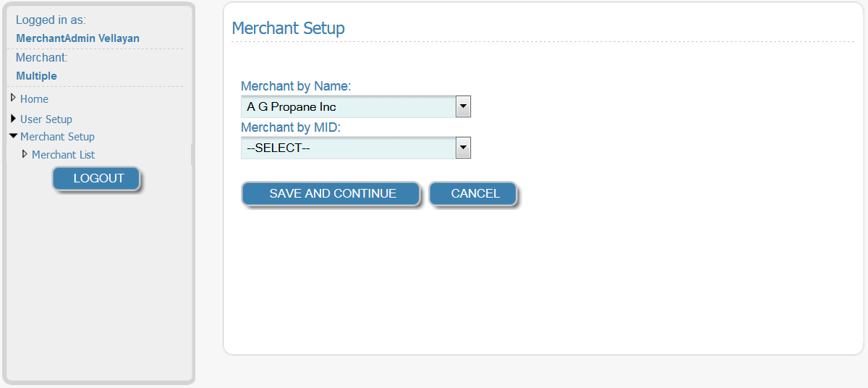This screenshot has height=388, width=868.
Task: Click the Merchant Setup page heading
Action: 288,28
